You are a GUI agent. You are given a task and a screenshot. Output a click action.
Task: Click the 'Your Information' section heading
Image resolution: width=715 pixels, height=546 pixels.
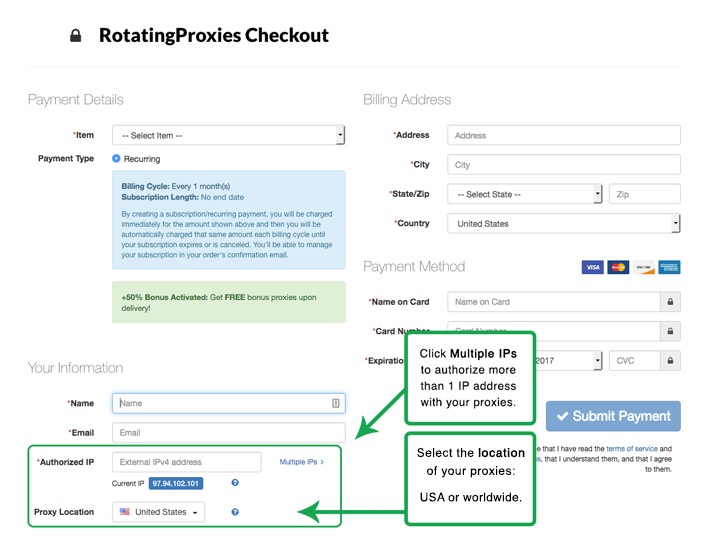75,368
